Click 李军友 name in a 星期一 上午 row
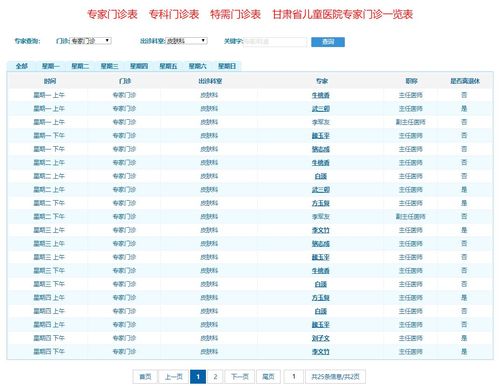The height and width of the screenshot is (386, 500). click(x=321, y=122)
